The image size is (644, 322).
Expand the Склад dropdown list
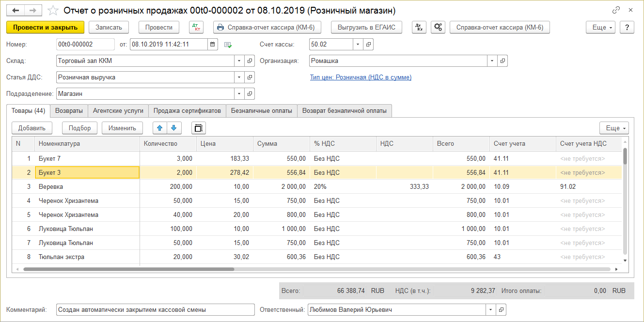point(240,61)
